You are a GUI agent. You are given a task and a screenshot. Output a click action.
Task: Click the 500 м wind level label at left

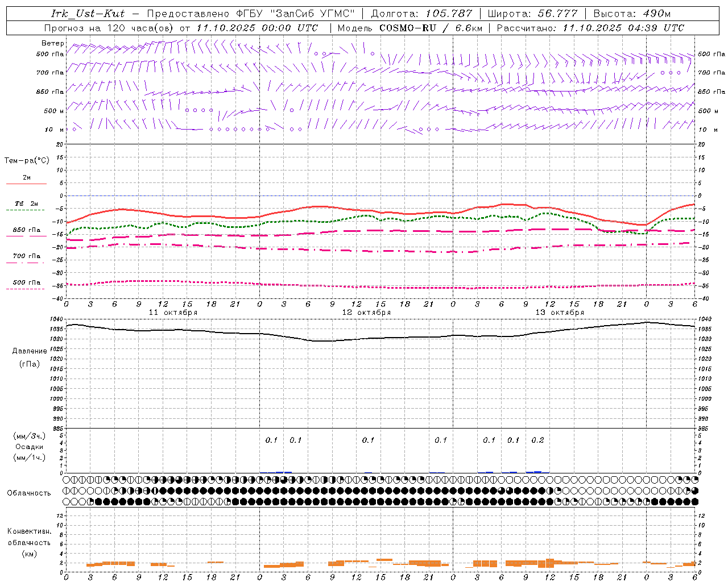pos(54,111)
